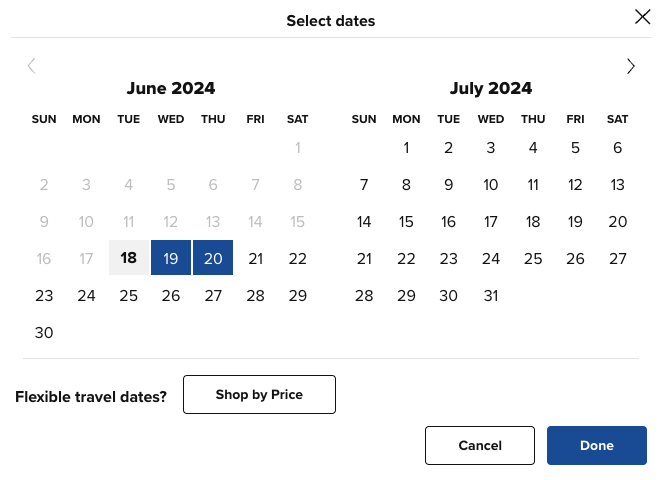Viewport: 662px width, 480px height.
Task: Go to the next month arrow
Action: pos(631,66)
